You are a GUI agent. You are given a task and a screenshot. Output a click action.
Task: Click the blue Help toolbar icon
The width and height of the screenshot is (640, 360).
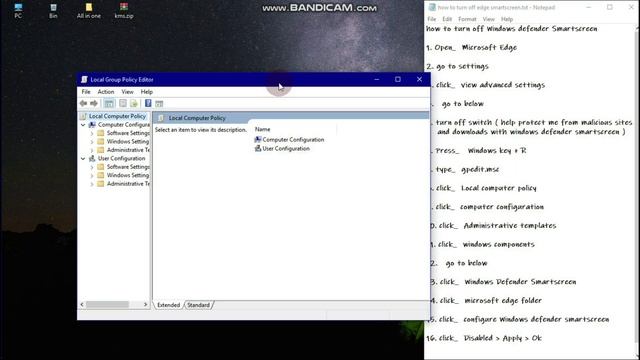pos(148,104)
